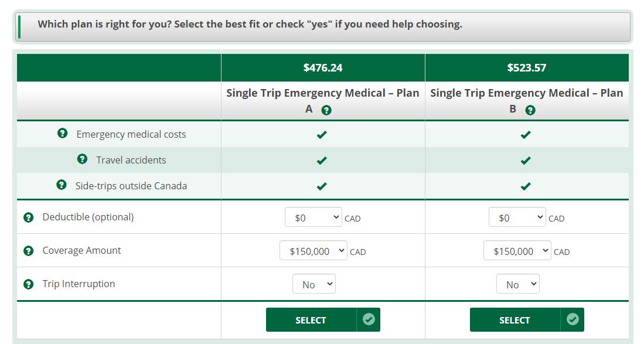Open help for Coverage Amount
This screenshot has height=344, width=644.
(x=29, y=251)
